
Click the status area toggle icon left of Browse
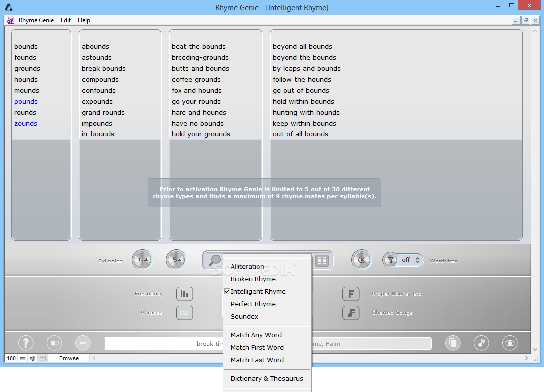[43, 358]
